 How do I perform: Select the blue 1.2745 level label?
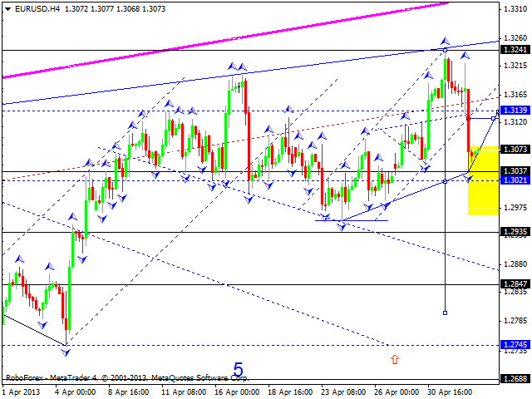point(515,345)
